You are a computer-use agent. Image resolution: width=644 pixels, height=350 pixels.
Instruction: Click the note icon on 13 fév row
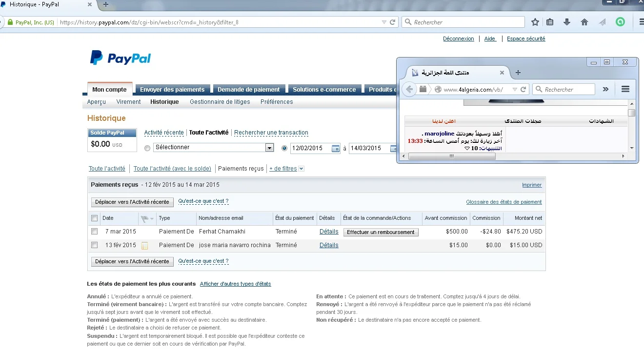point(144,245)
